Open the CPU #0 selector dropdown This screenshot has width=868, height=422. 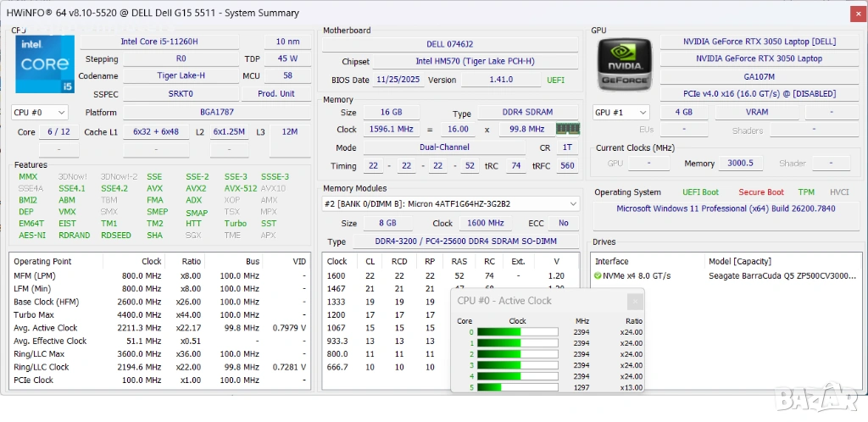39,112
